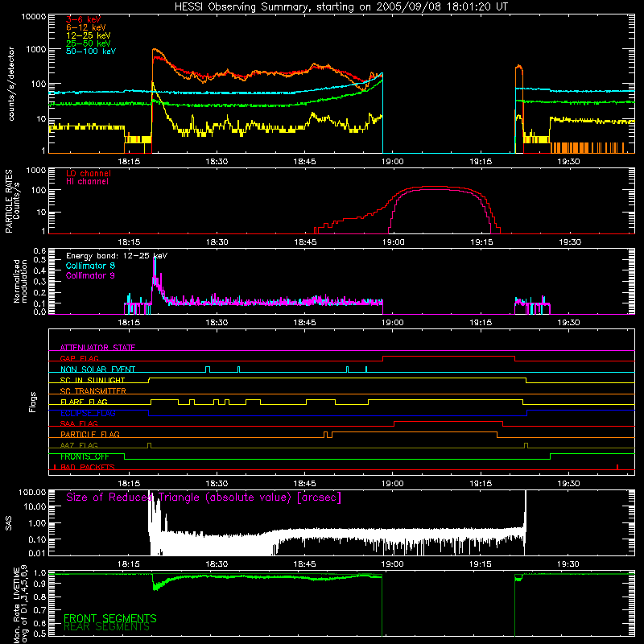Click the '10000' tick label of the counts panel
Viewport: 644px width, 644px height.
34,17
